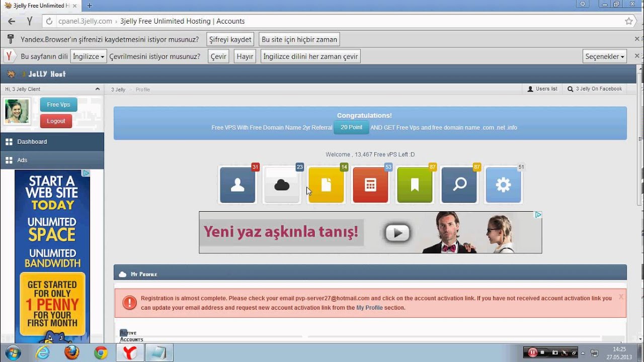Screen dimensions: 644x362
Task: Click the user avatar photo
Action: (17, 111)
